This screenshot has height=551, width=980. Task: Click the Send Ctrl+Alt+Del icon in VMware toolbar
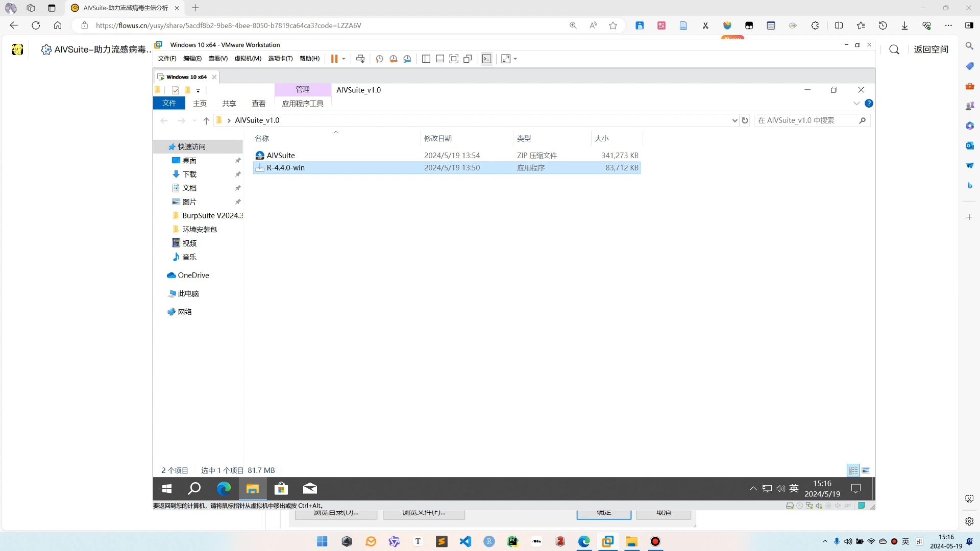coord(360,59)
